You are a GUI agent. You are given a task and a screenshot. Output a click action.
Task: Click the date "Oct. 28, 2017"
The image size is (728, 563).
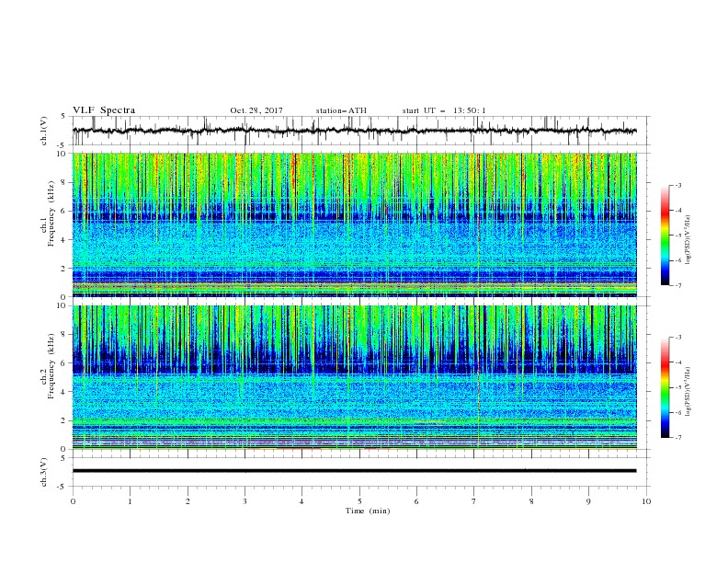[256, 110]
